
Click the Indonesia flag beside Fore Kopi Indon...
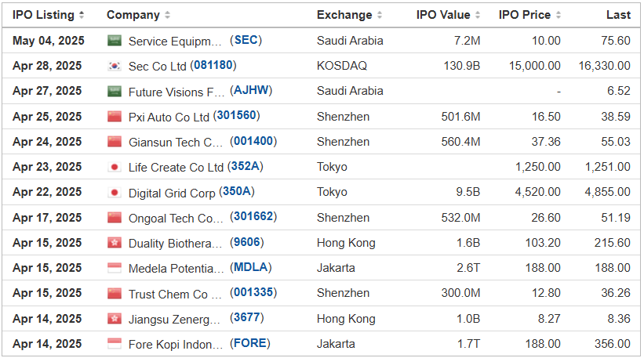click(115, 344)
